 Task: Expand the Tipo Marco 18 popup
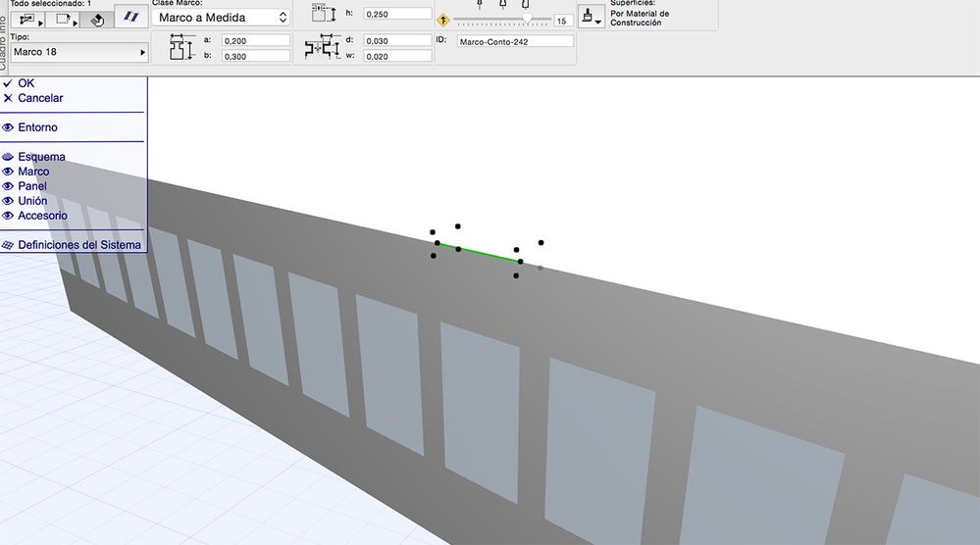[78, 52]
